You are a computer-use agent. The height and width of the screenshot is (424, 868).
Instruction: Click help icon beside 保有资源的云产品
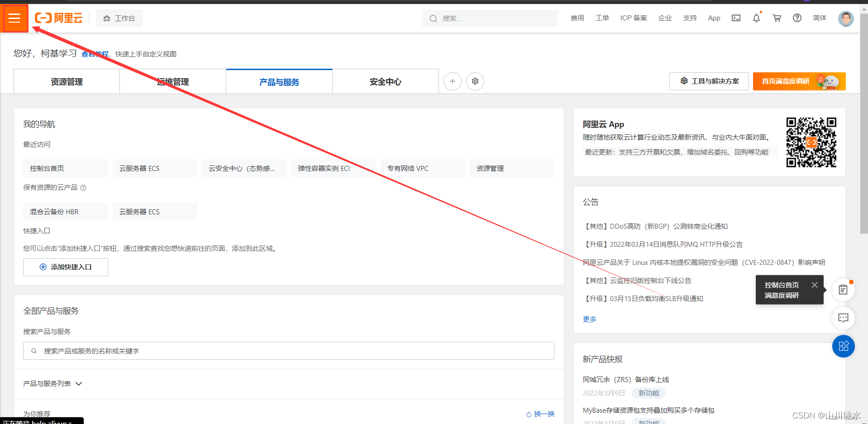click(83, 188)
